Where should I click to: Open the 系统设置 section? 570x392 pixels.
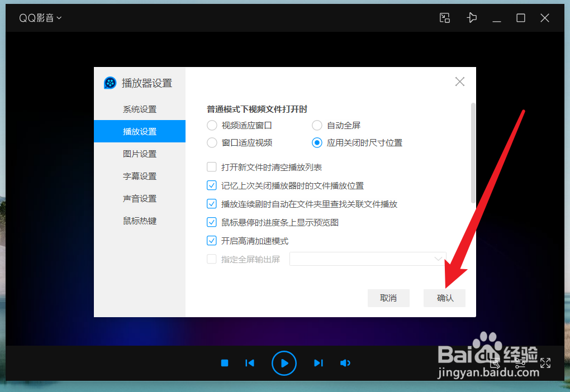pos(140,109)
